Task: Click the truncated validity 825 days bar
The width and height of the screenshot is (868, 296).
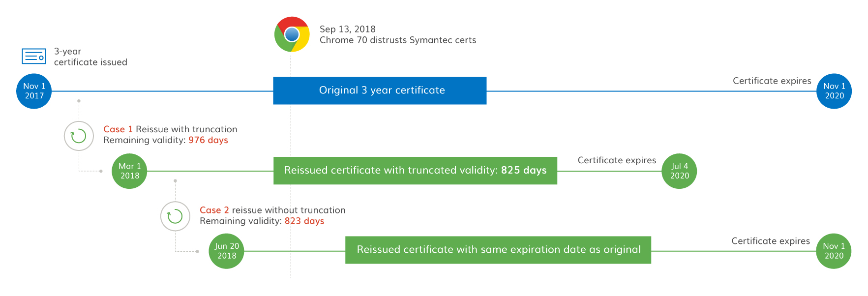Action: point(415,171)
